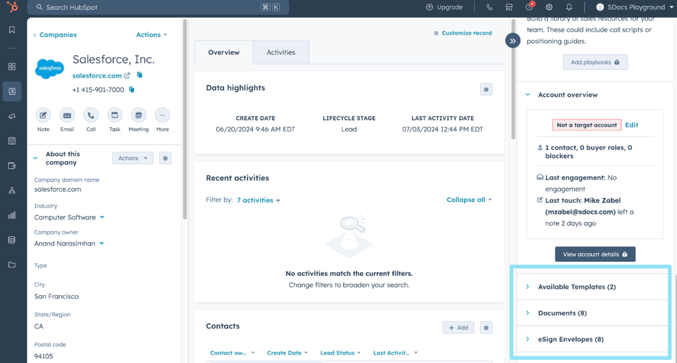Click the Not a target account badge
The height and width of the screenshot is (363, 677).
[x=586, y=125]
